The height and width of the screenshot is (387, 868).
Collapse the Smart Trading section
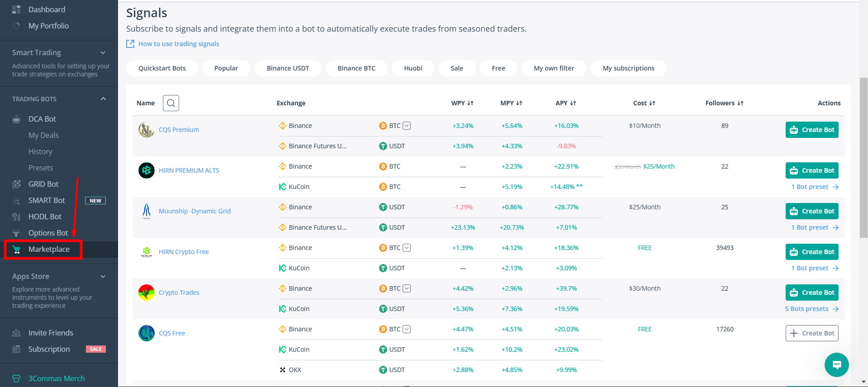click(x=103, y=53)
